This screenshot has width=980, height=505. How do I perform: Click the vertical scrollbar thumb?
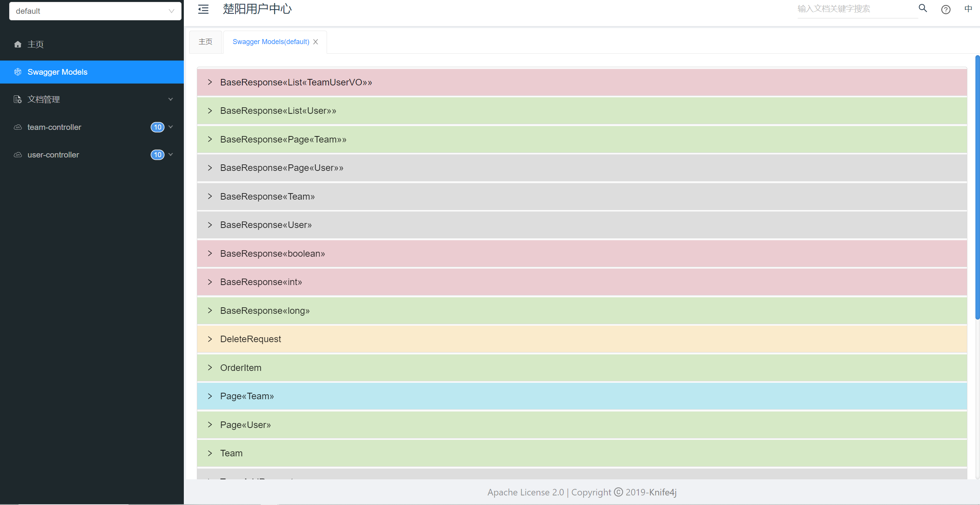(x=977, y=188)
